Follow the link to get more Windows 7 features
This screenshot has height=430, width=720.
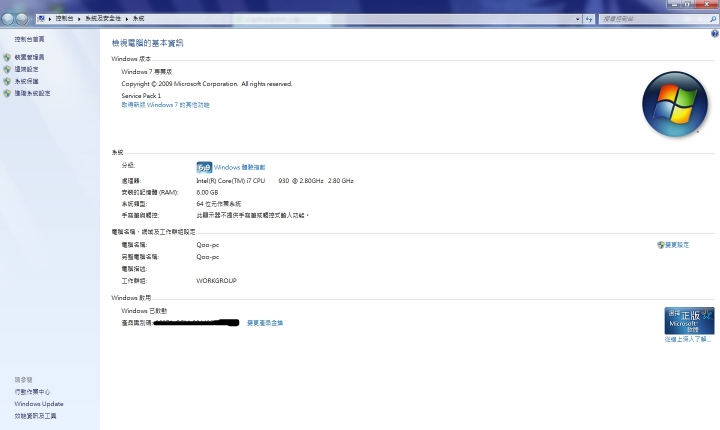click(165, 105)
